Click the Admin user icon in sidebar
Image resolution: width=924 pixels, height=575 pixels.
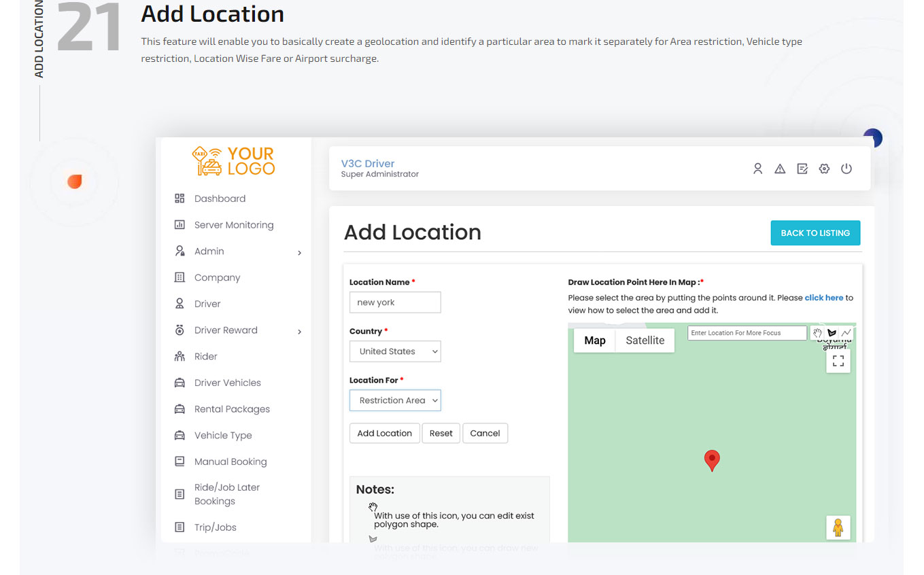[x=179, y=251]
